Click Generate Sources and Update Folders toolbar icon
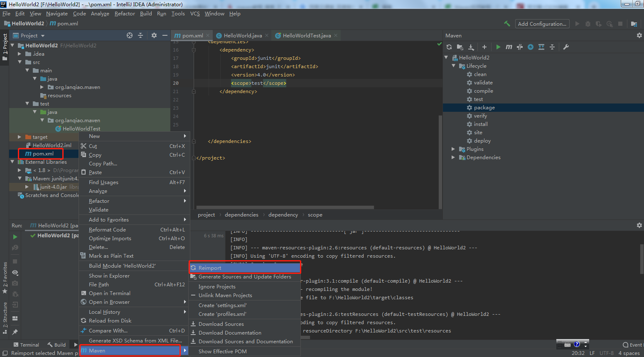Image resolution: width=644 pixels, height=357 pixels. tap(460, 47)
